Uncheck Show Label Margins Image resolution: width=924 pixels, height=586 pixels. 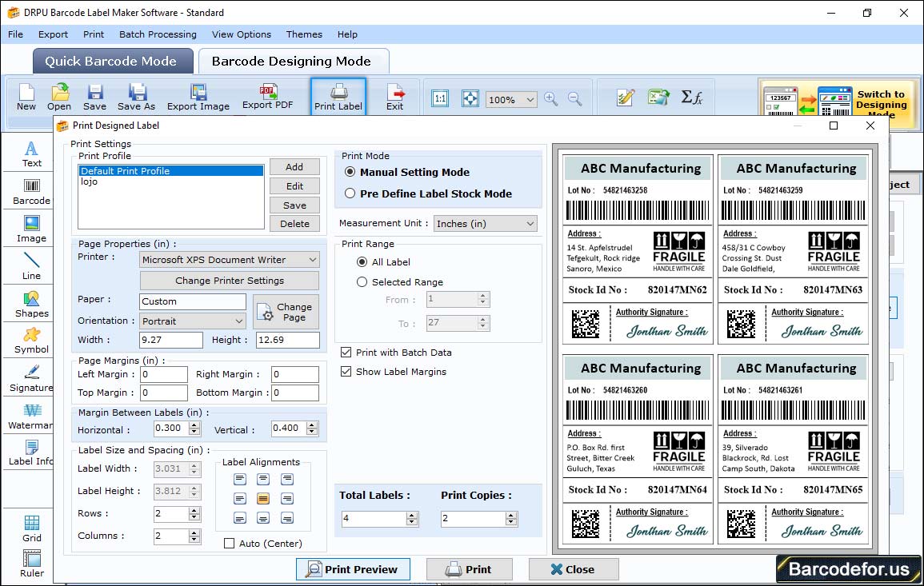coord(346,372)
